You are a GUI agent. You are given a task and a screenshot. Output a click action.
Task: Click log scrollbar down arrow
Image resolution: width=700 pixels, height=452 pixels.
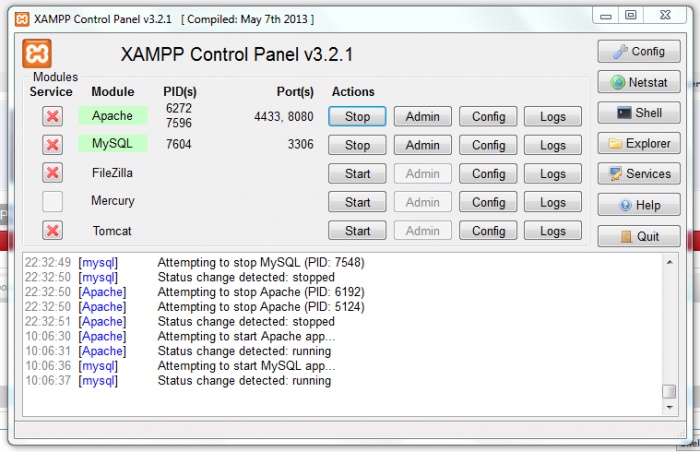[669, 407]
